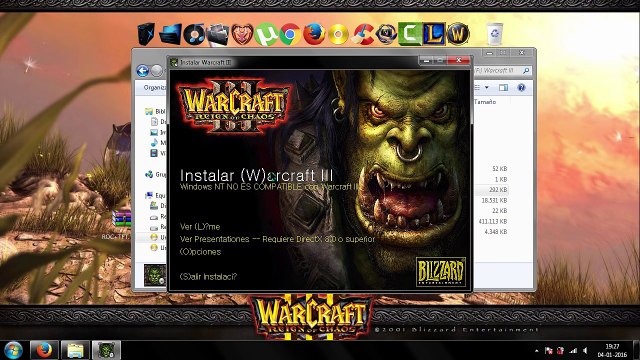This screenshot has height=360, width=640.
Task: Click Instalar (W)arcraft III option
Action: point(256,176)
